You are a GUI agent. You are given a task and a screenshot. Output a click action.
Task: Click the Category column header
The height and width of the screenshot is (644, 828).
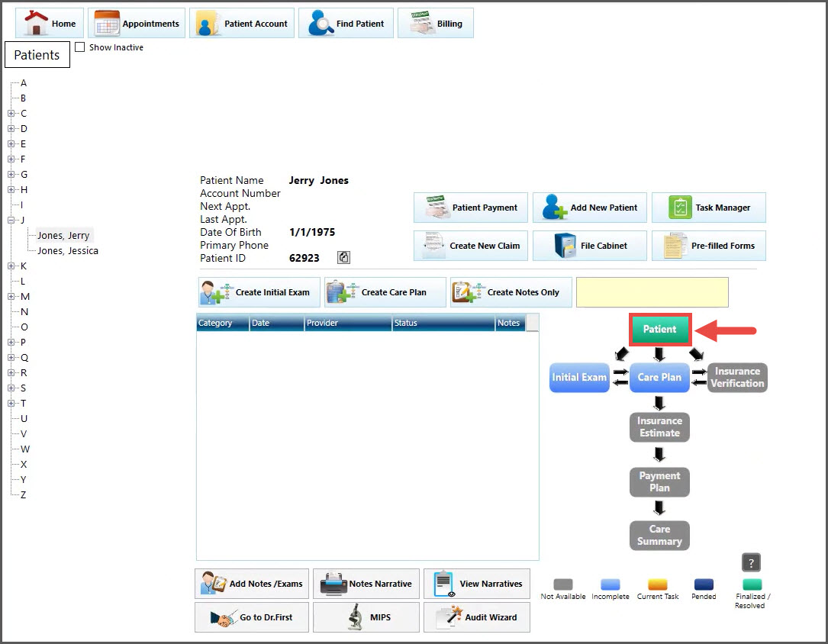click(x=222, y=323)
